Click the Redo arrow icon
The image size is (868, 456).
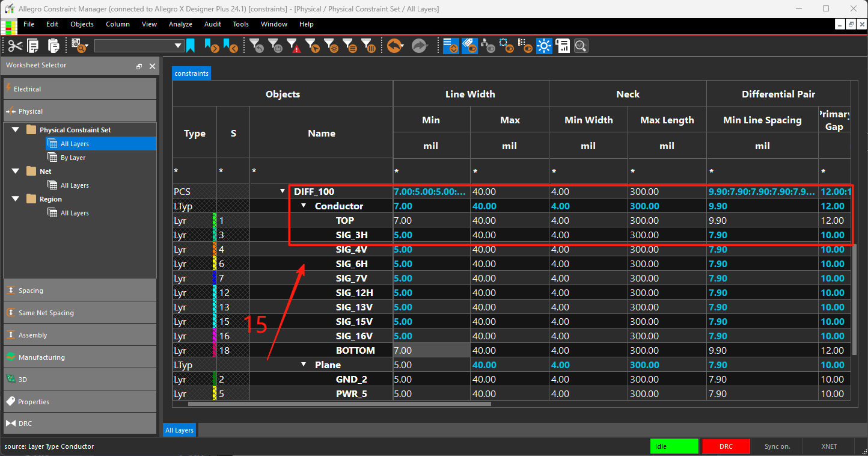pos(419,46)
